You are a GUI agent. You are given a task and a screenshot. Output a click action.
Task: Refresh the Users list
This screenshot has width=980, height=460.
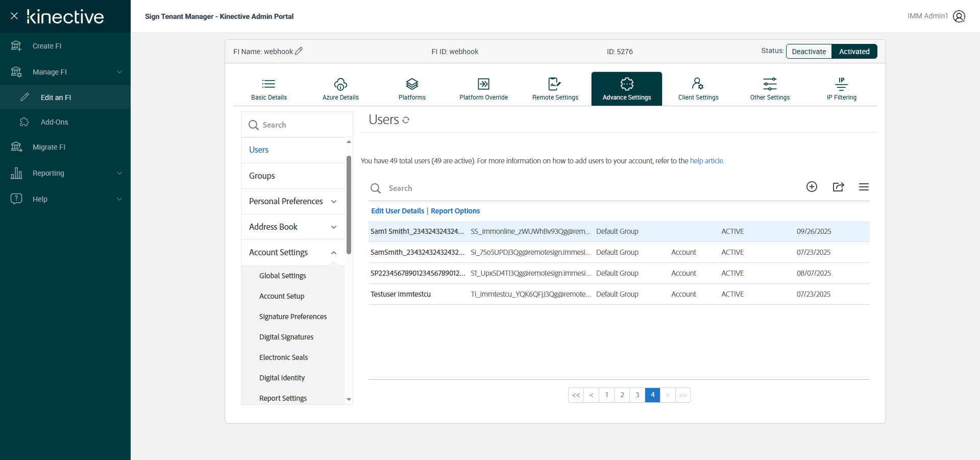[406, 120]
